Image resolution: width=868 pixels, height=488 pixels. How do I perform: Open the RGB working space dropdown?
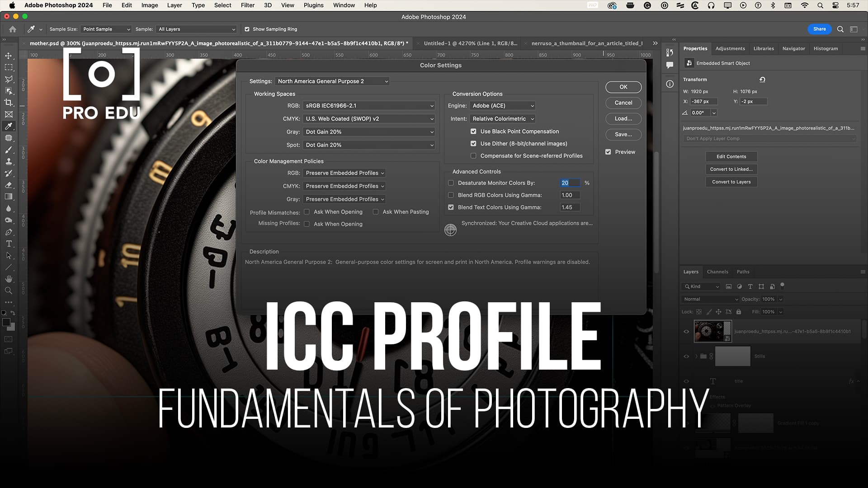[369, 105]
